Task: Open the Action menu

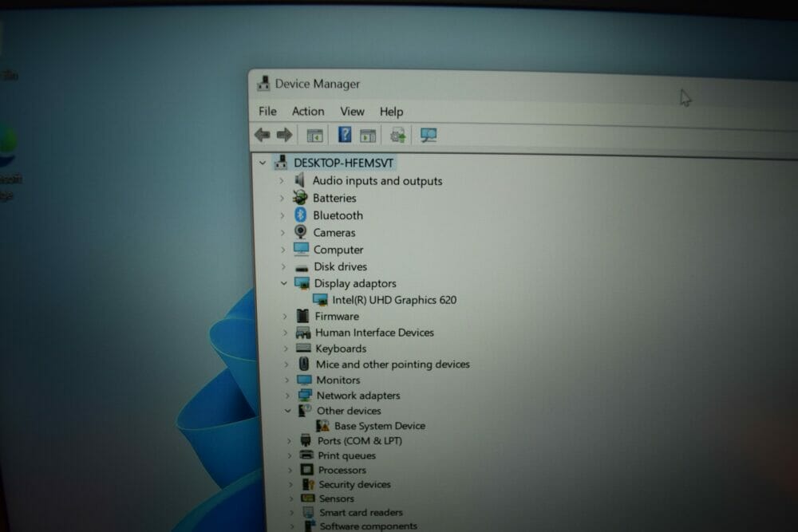Action: pos(308,111)
